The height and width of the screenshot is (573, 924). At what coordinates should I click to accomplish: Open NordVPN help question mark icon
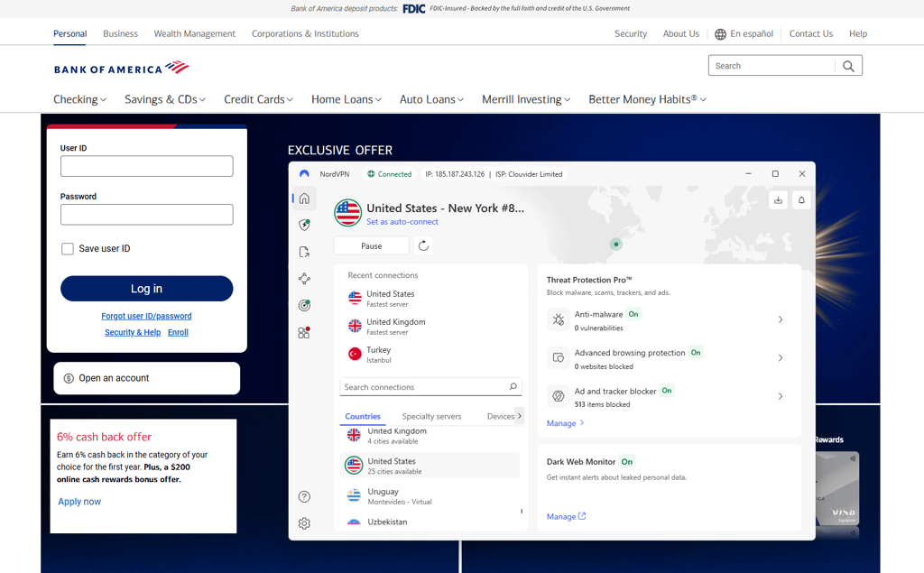pyautogui.click(x=304, y=496)
